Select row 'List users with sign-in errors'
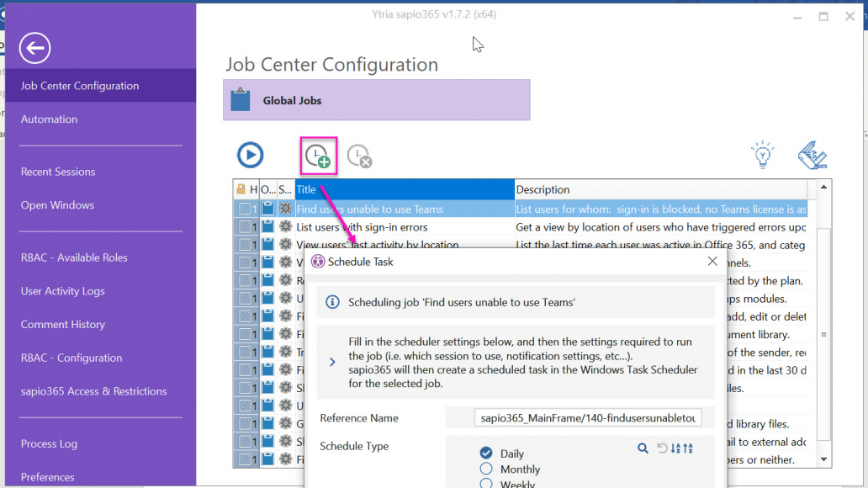868x488 pixels. (521, 226)
